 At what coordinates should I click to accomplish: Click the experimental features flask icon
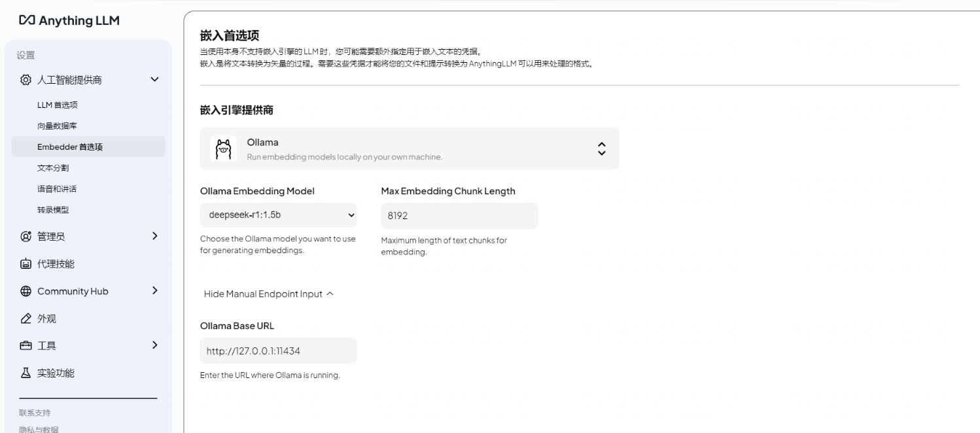click(x=26, y=373)
